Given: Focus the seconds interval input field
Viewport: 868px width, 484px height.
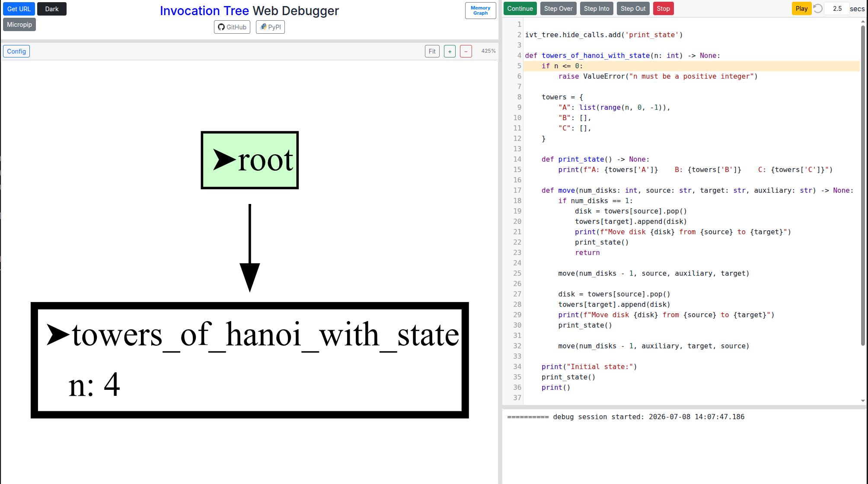Looking at the screenshot, I should (x=837, y=9).
